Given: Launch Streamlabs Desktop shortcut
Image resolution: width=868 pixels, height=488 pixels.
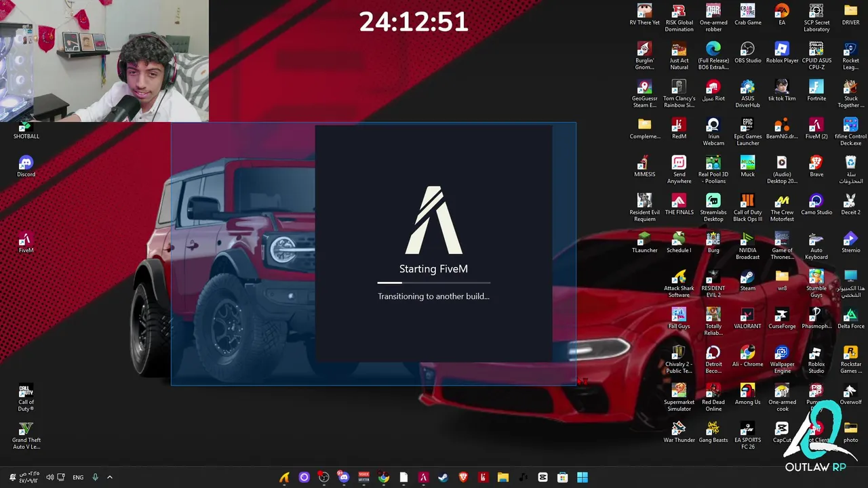Looking at the screenshot, I should [713, 207].
